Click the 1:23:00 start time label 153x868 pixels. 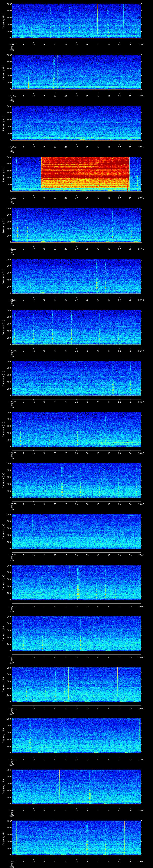coord(12,402)
